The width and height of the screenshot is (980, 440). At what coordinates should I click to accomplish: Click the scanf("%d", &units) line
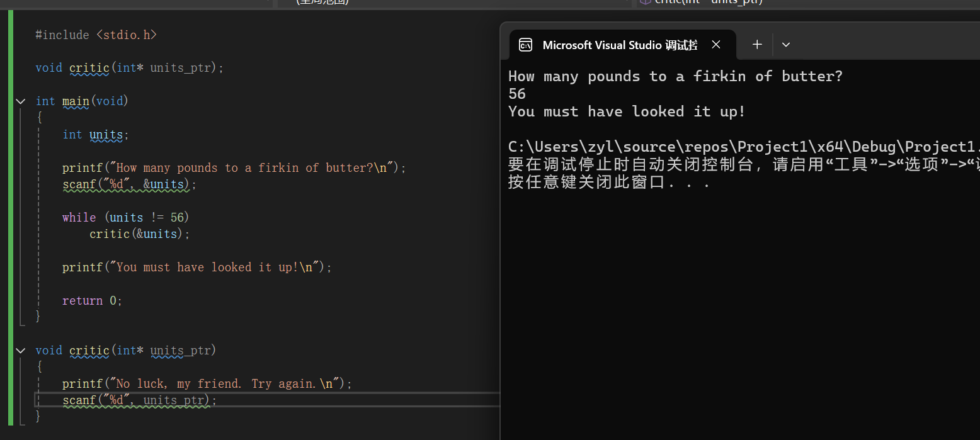tap(130, 185)
